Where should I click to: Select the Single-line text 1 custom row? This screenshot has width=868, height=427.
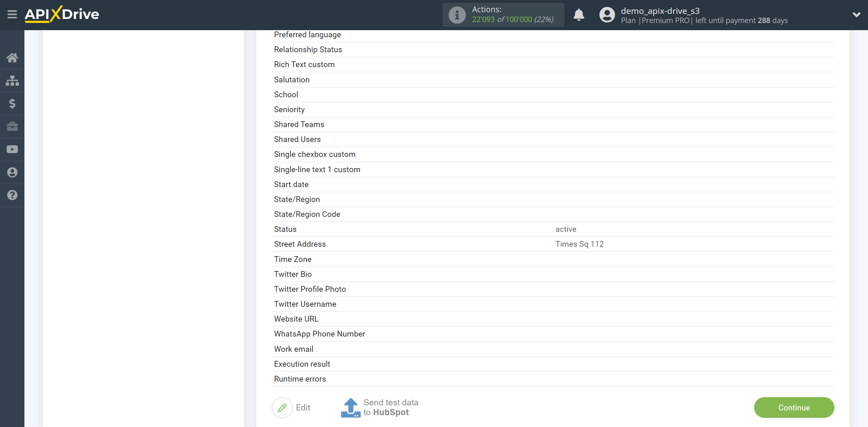553,169
